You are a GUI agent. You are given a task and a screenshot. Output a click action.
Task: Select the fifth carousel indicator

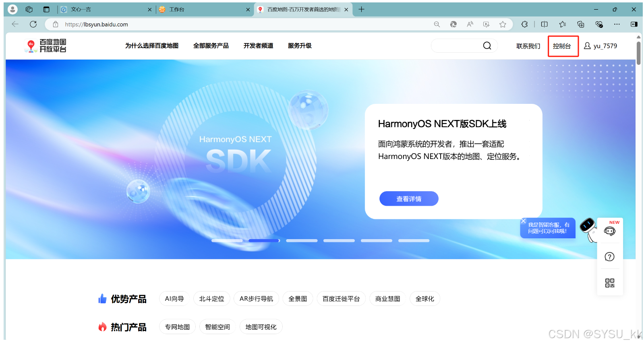pyautogui.click(x=377, y=241)
